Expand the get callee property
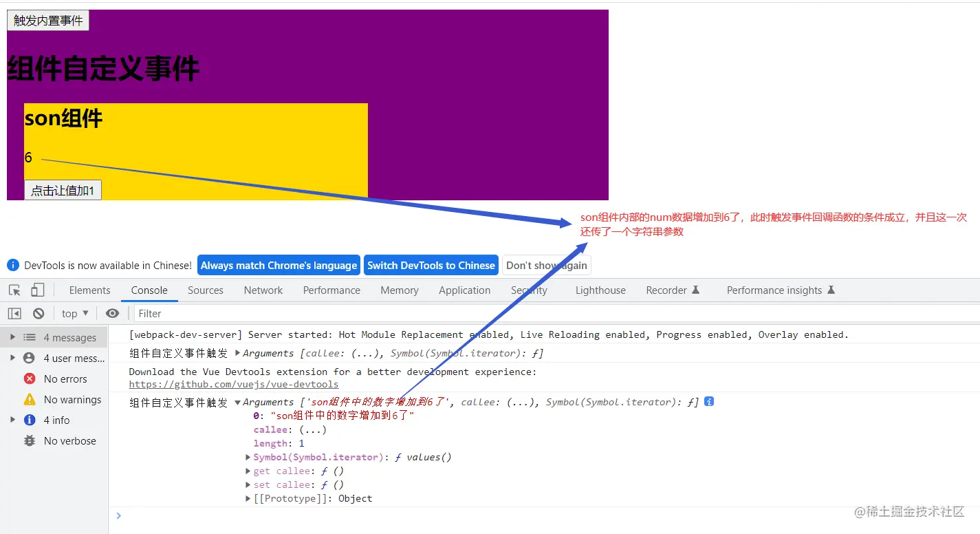The image size is (980, 534). coord(249,471)
